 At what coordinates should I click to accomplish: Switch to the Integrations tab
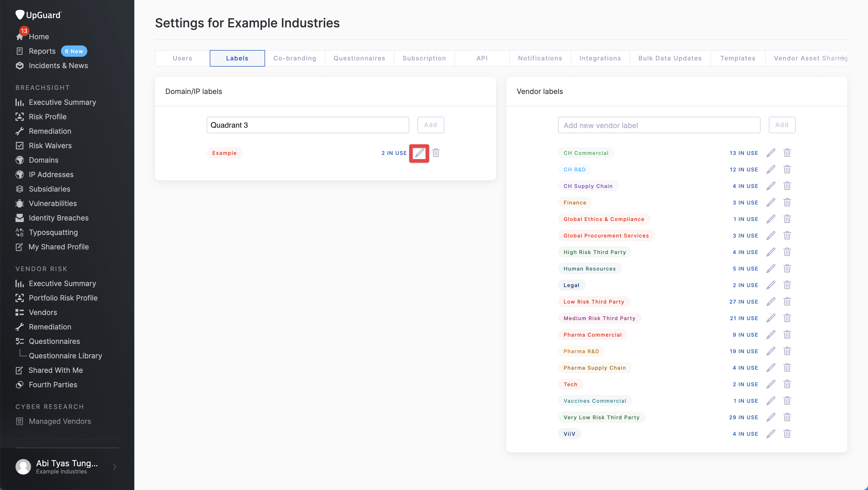pos(600,58)
